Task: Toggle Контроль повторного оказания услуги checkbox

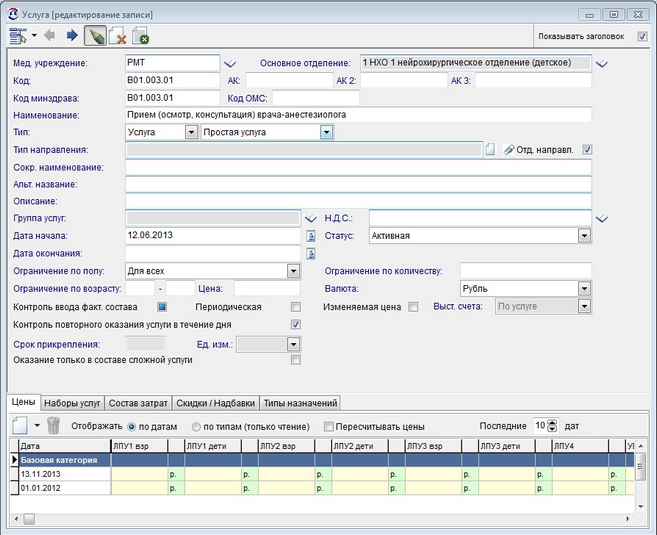Action: (296, 325)
